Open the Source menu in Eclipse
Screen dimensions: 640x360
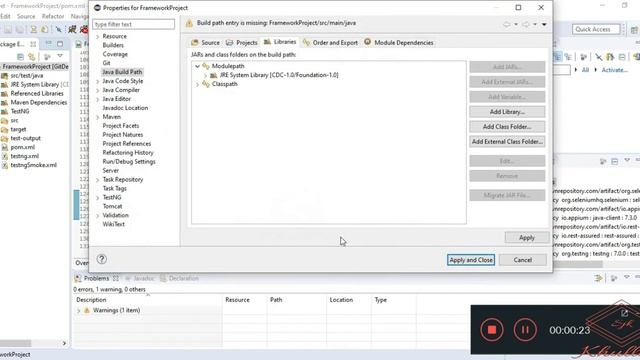26,16
